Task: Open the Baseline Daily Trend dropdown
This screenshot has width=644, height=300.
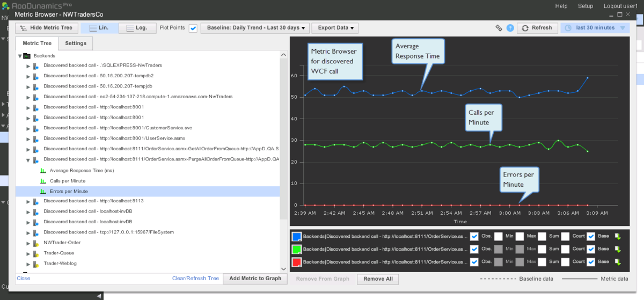Action: click(x=255, y=28)
